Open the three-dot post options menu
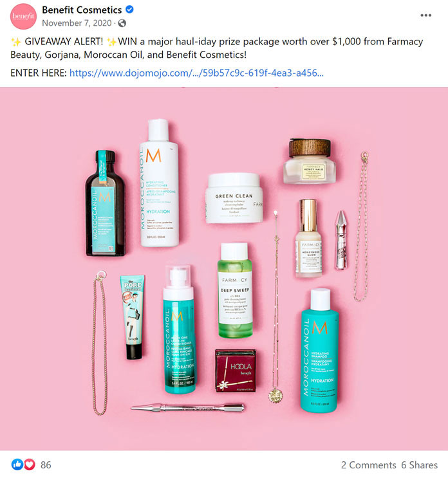This screenshot has height=478, width=448. [x=425, y=15]
